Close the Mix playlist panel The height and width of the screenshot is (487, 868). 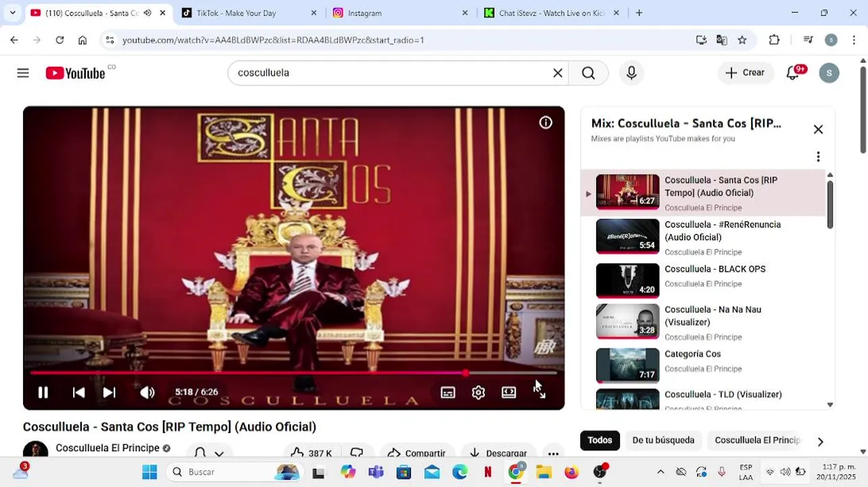pos(818,129)
